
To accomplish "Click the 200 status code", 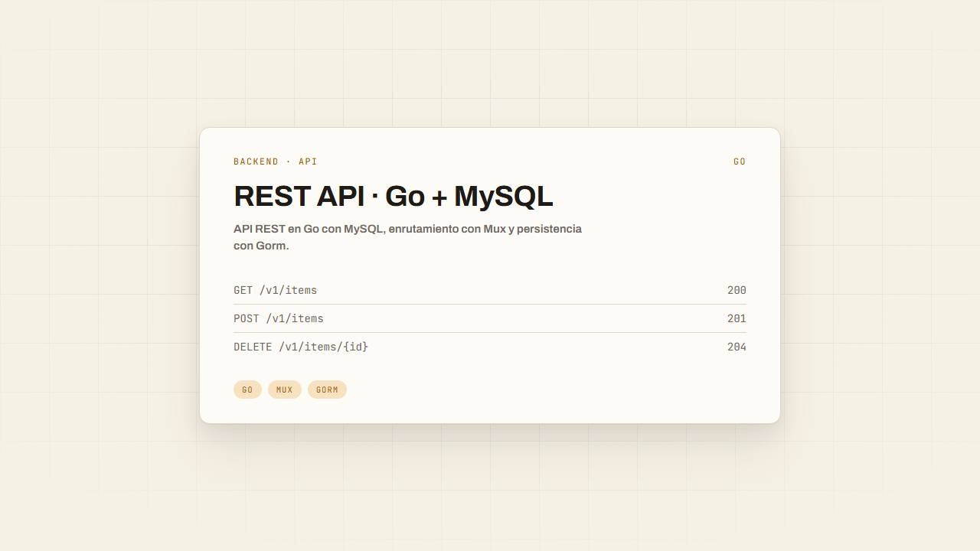I will pos(737,290).
